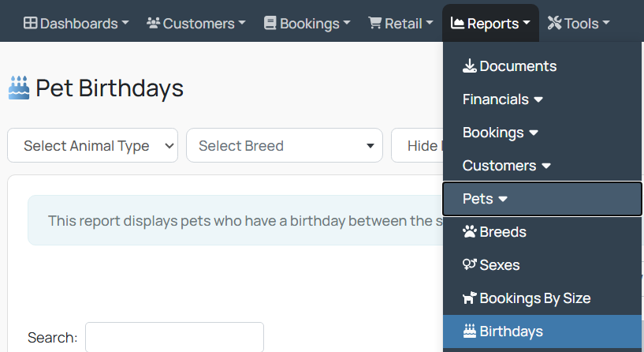Image resolution: width=644 pixels, height=352 pixels.
Task: Click the Breeds paw icon
Action: tap(470, 232)
